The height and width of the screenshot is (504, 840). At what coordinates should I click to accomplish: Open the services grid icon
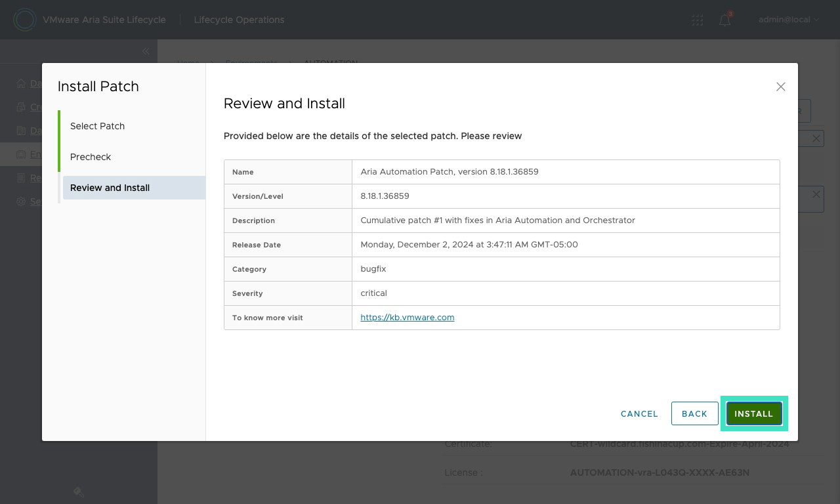click(698, 20)
